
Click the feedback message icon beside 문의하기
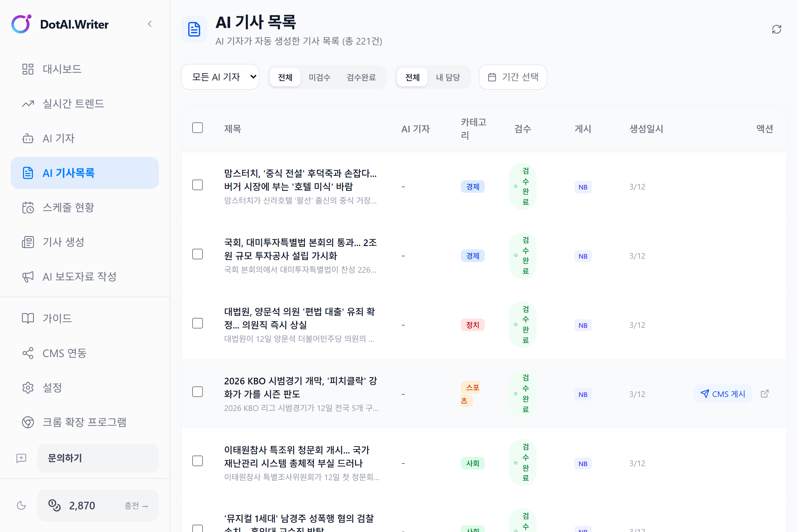click(x=21, y=459)
